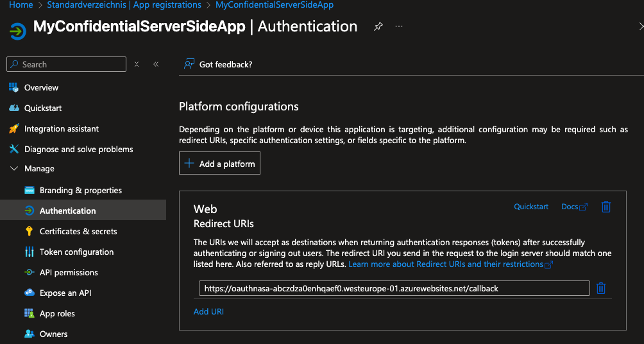This screenshot has height=344, width=644.
Task: Click the Add URI link
Action: tap(208, 311)
